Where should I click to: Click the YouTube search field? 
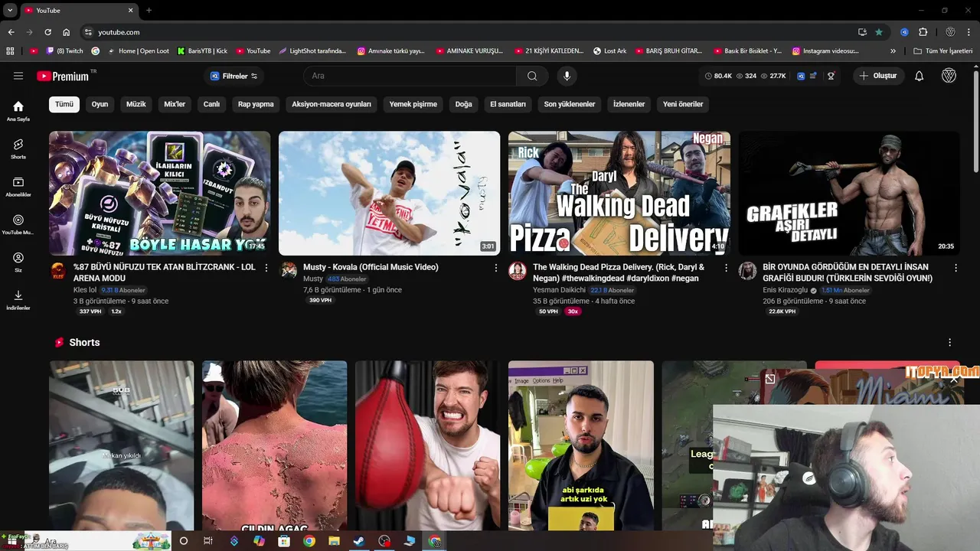click(410, 76)
